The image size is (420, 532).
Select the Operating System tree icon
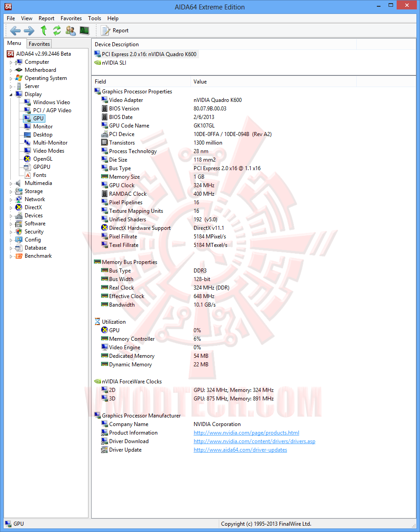[x=19, y=78]
